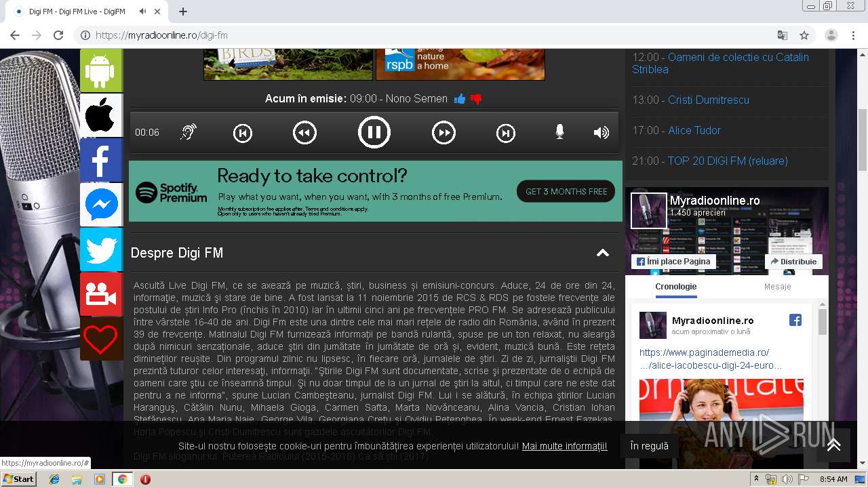Click Mai multe informații cookie link

pos(564,446)
